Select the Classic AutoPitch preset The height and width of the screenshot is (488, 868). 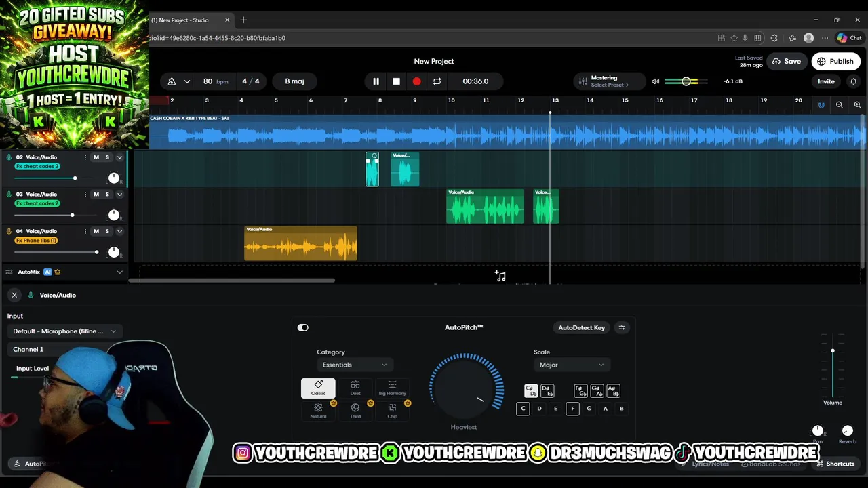pyautogui.click(x=318, y=388)
